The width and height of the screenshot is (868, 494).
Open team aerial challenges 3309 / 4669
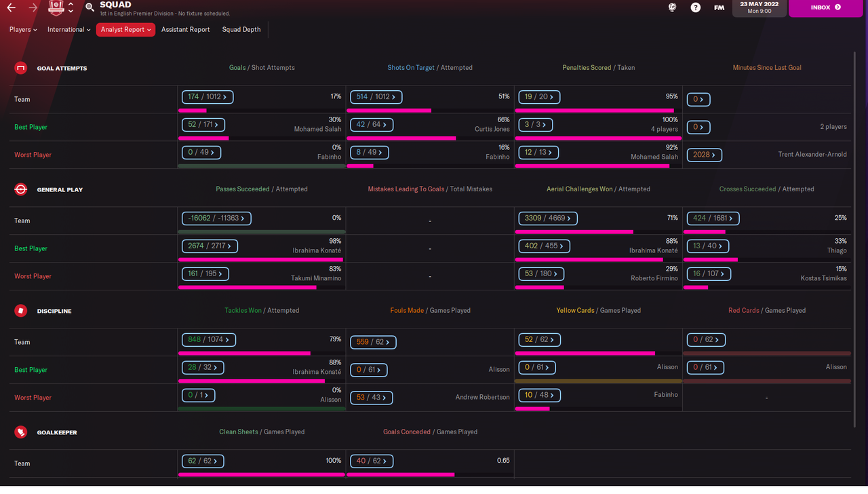coord(549,218)
